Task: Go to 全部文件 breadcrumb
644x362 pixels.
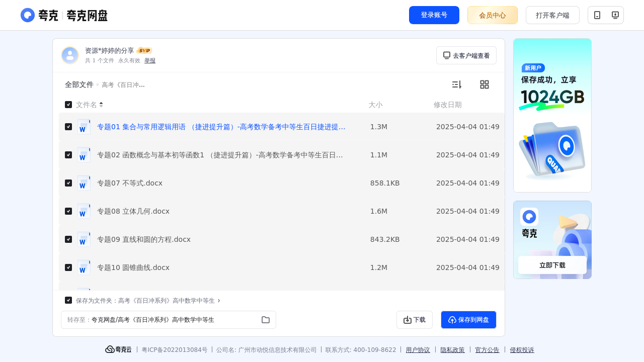Action: 79,84
